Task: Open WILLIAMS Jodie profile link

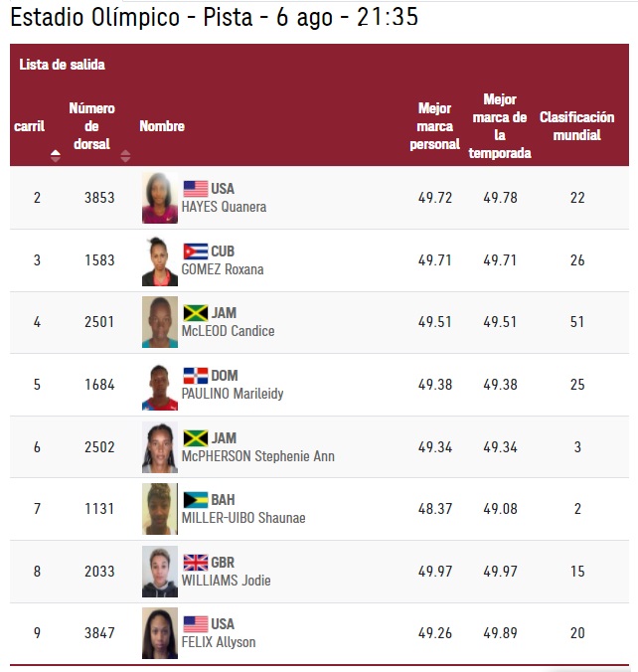Action: pyautogui.click(x=226, y=581)
